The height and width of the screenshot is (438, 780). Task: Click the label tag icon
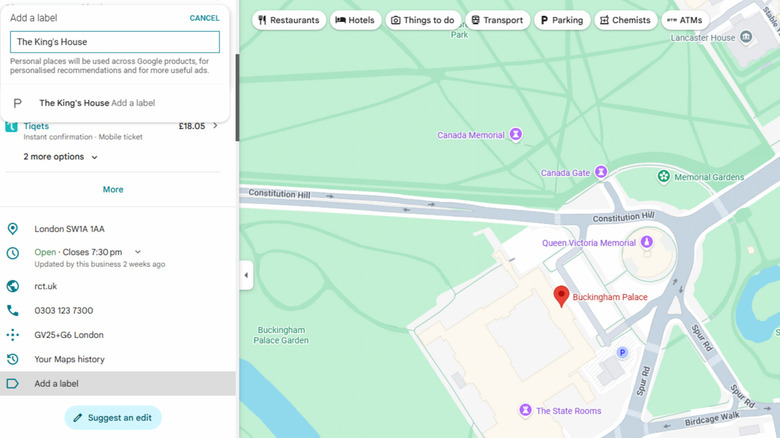click(12, 384)
